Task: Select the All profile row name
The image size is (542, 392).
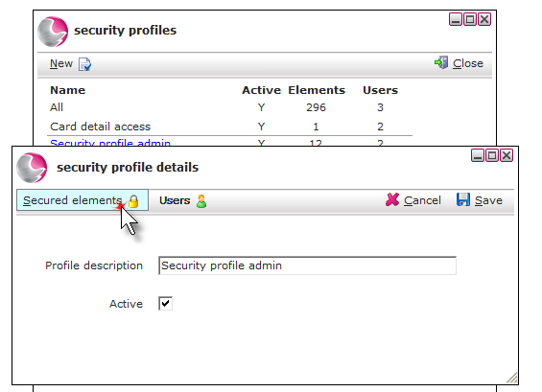Action: 57,107
